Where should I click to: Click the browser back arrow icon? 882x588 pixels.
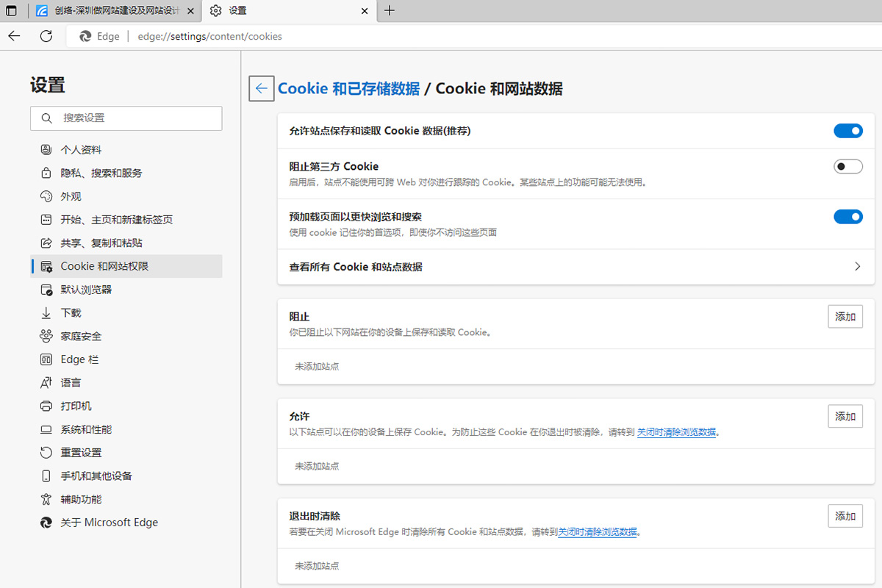pos(14,36)
